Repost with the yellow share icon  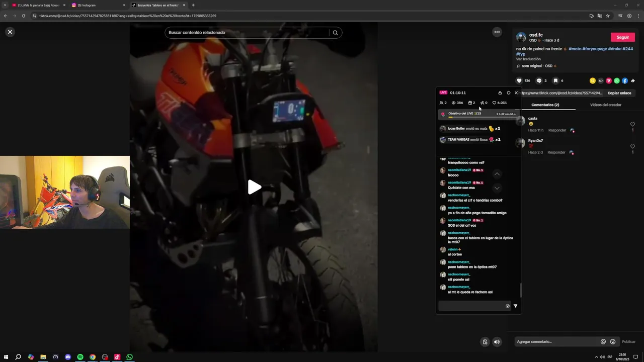[x=593, y=80]
